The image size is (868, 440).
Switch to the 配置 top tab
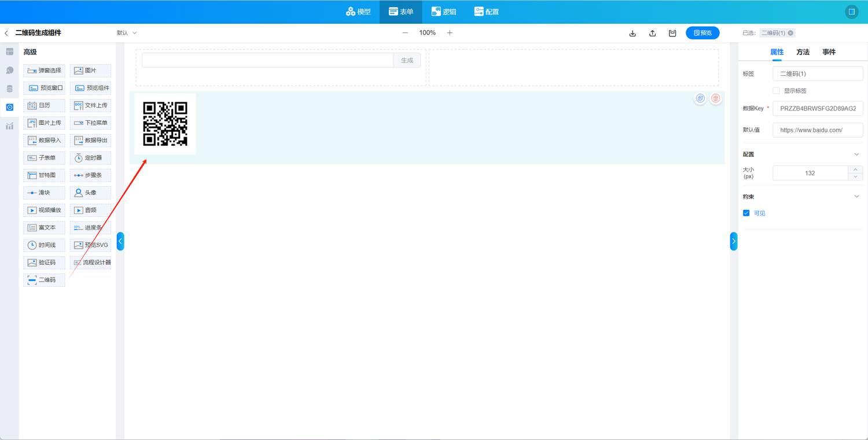pos(486,12)
